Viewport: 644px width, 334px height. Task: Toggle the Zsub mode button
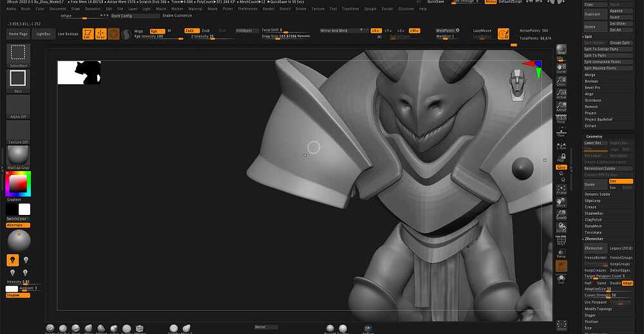coord(206,31)
